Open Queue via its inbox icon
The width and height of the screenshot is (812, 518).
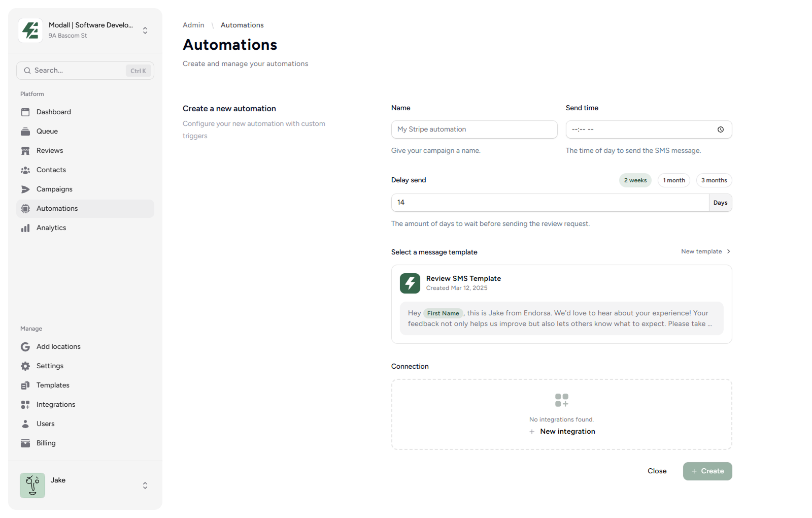click(x=25, y=132)
